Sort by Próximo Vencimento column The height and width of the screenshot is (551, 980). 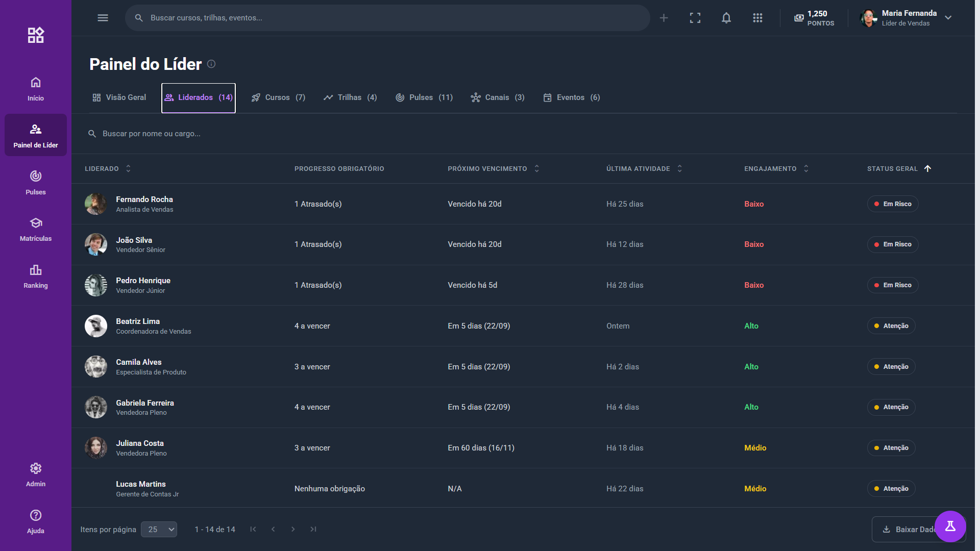(x=536, y=168)
